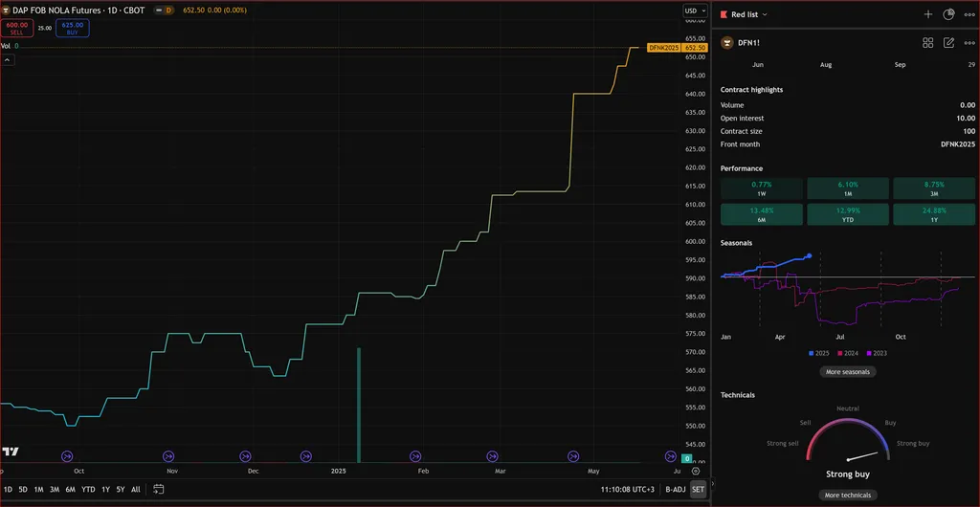The width and height of the screenshot is (980, 507).
Task: Click the technicals gauge needle
Action: pos(862,457)
